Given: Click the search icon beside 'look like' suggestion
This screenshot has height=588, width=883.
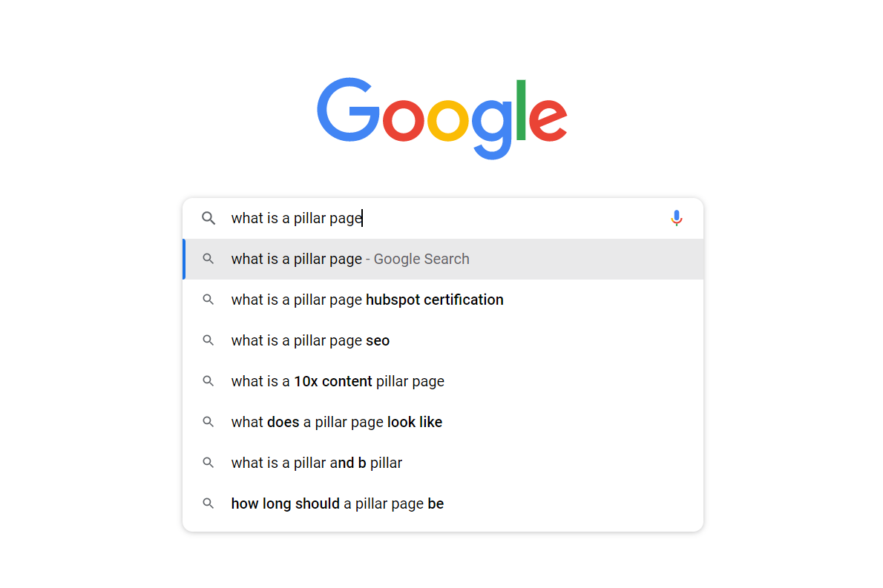Looking at the screenshot, I should pyautogui.click(x=209, y=422).
